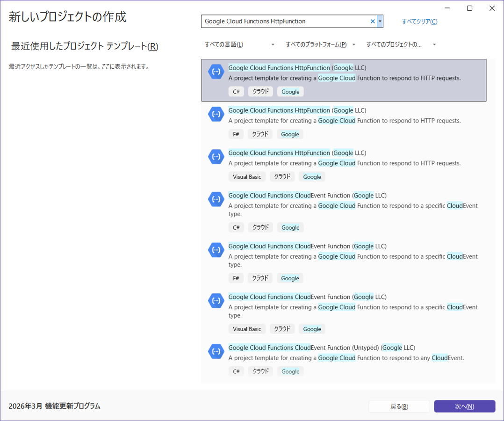Image resolution: width=504 pixels, height=421 pixels.
Task: Select the Visual Basic CloudEvent Function title
Action: (307, 297)
